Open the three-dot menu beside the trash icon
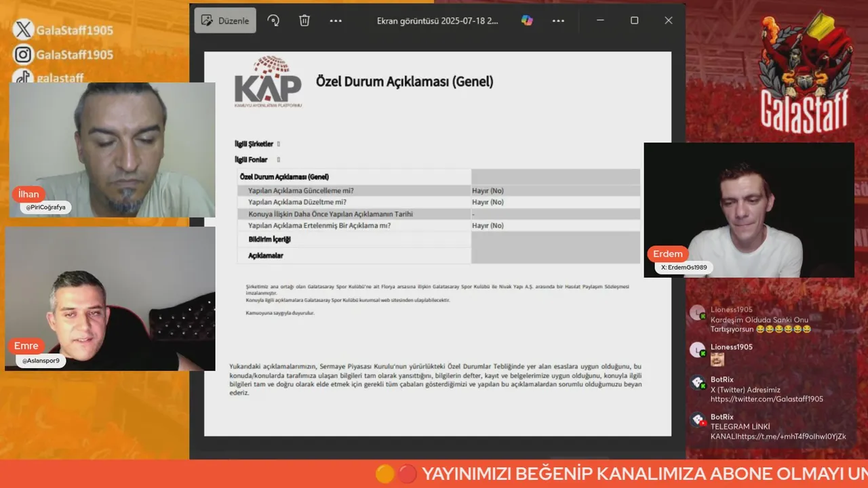868x488 pixels. [336, 20]
